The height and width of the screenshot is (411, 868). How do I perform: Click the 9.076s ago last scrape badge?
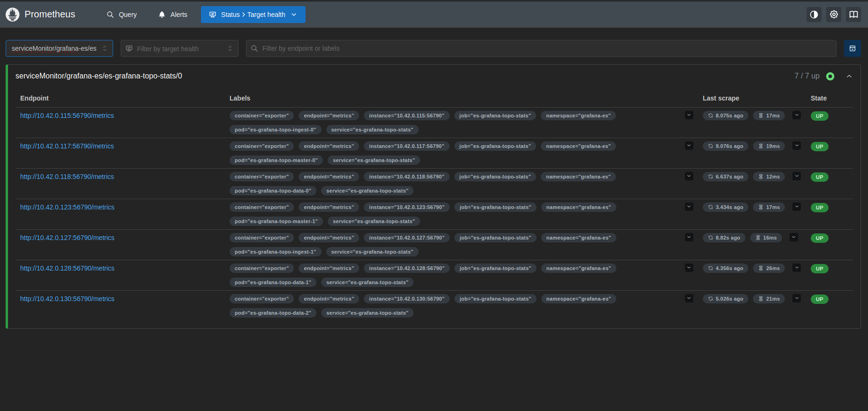[726, 146]
